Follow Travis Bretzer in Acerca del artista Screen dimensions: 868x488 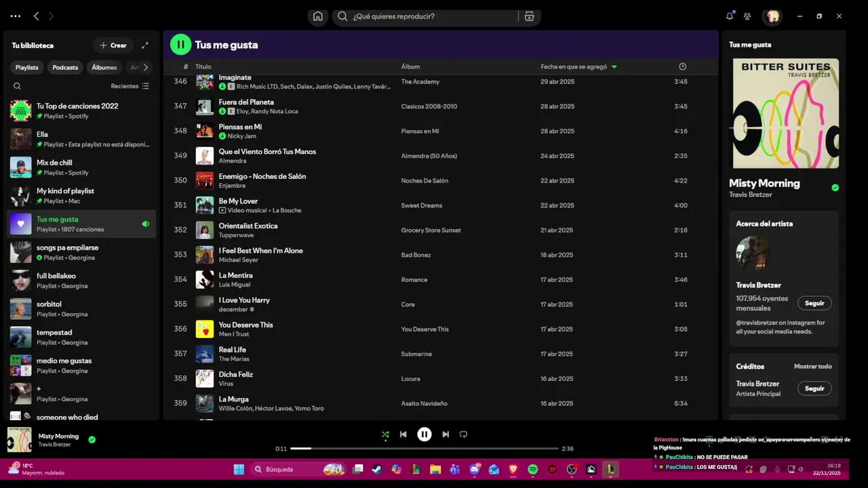[x=814, y=303]
